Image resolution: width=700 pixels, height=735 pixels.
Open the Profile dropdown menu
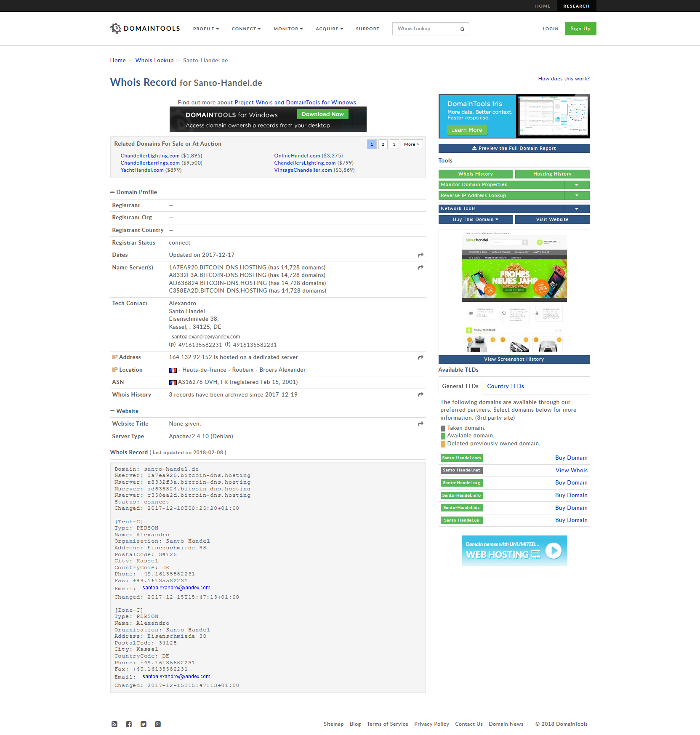click(206, 29)
